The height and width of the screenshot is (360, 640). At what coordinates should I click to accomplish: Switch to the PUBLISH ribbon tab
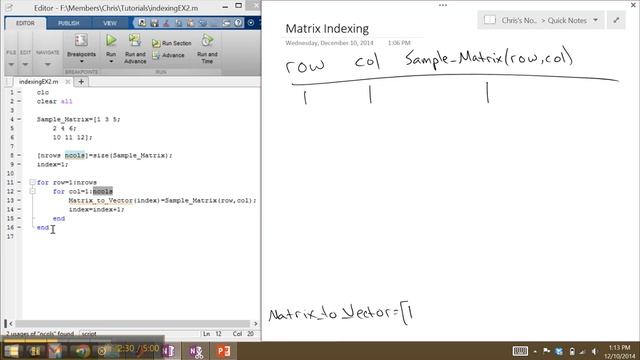[69, 23]
